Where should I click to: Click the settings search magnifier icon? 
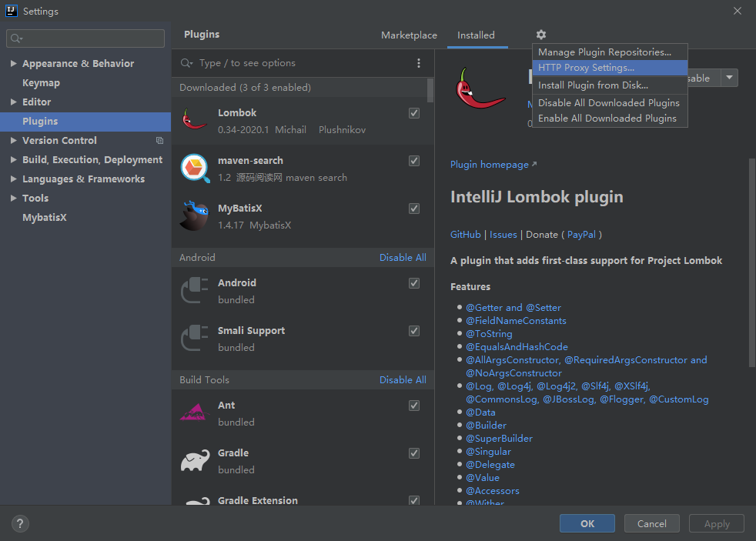(x=16, y=38)
